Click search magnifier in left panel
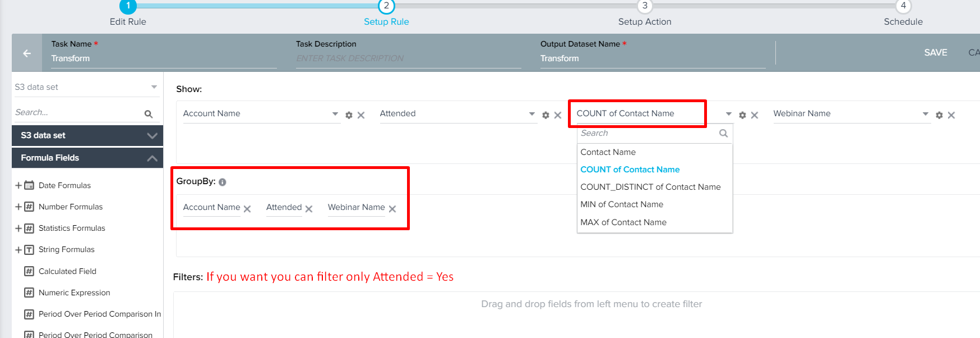Screen dimensions: 980x338 (x=149, y=114)
